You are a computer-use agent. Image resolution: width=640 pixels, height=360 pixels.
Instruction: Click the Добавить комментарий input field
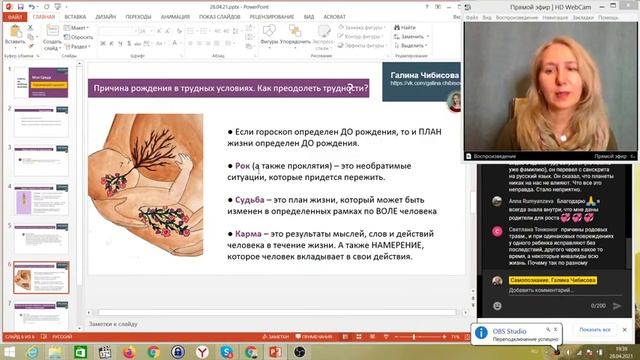[x=565, y=290]
